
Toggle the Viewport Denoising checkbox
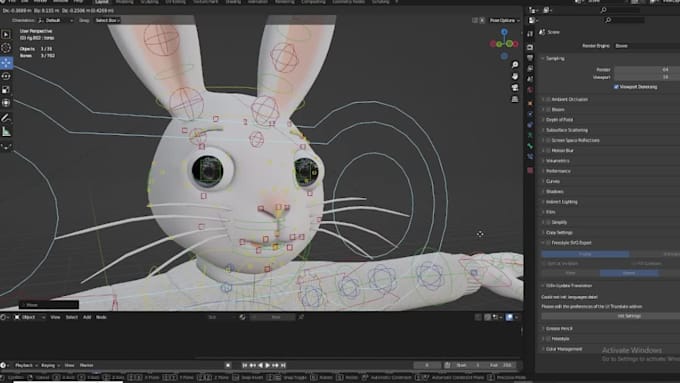(x=616, y=87)
